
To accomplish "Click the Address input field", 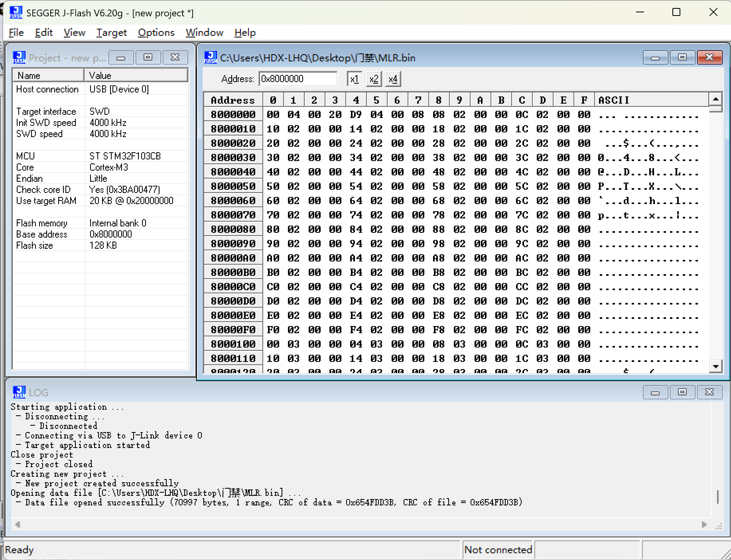I will pyautogui.click(x=298, y=79).
